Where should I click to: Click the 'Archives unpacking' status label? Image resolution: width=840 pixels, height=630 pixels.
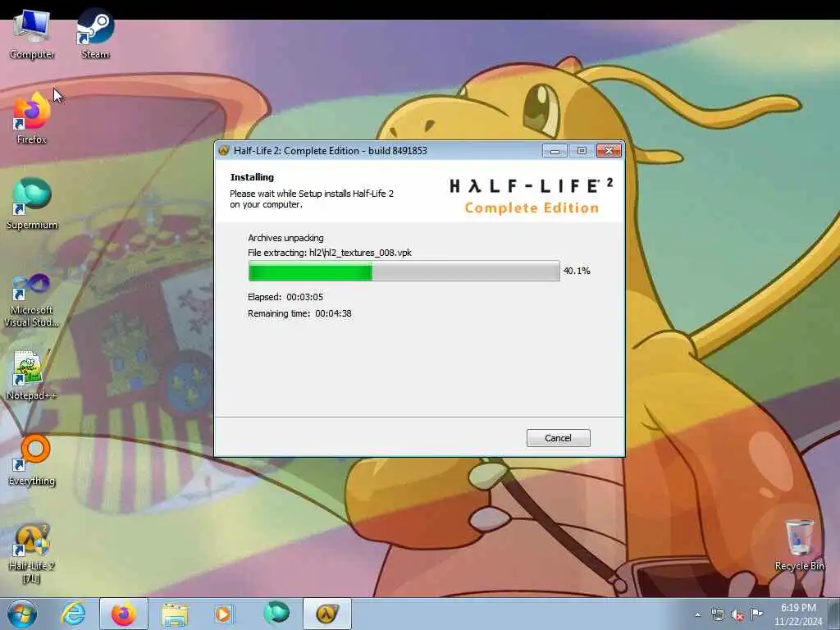point(285,238)
